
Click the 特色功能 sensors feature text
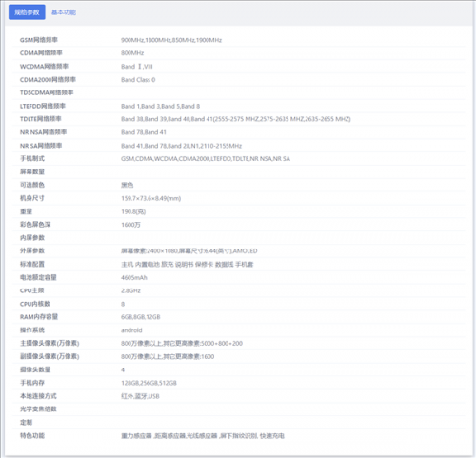click(203, 436)
